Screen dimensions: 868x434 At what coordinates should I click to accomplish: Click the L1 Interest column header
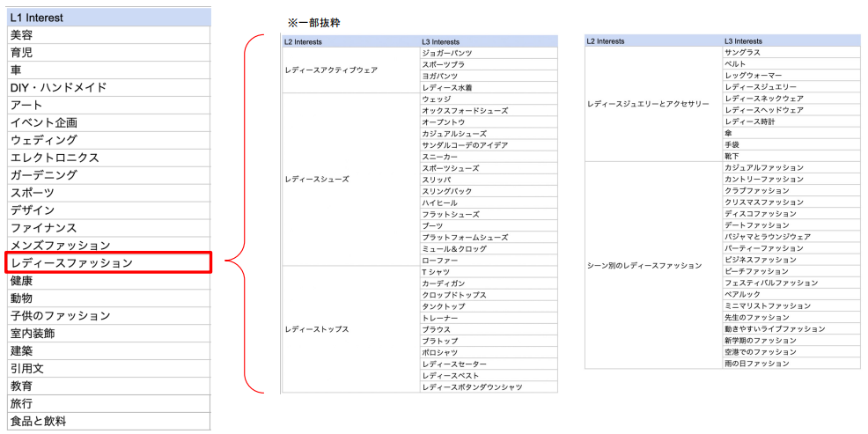pyautogui.click(x=108, y=17)
